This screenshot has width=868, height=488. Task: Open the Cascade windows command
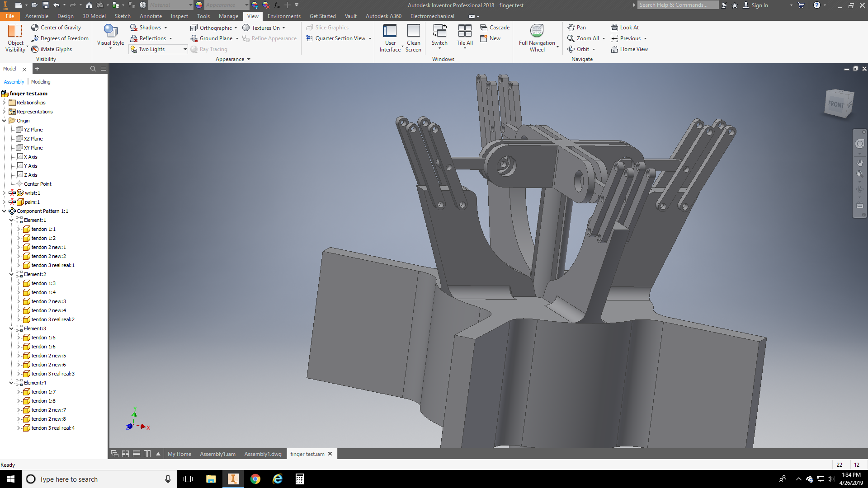495,28
